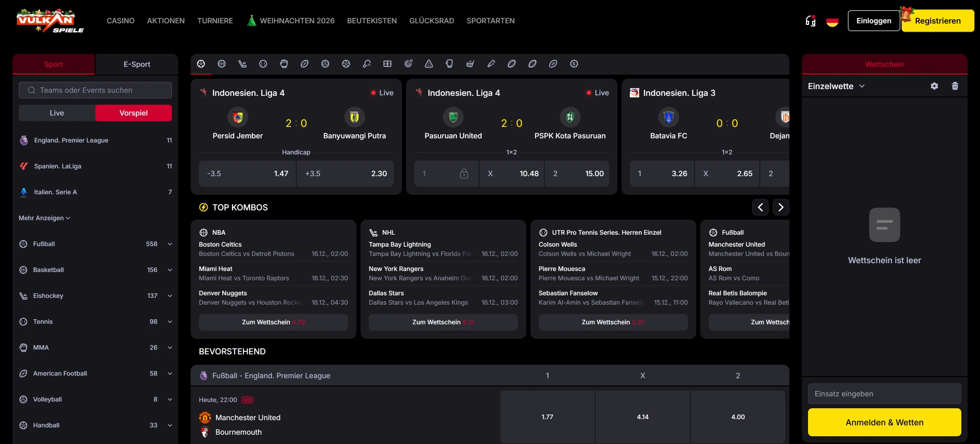Open live support headset icon

pos(811,21)
